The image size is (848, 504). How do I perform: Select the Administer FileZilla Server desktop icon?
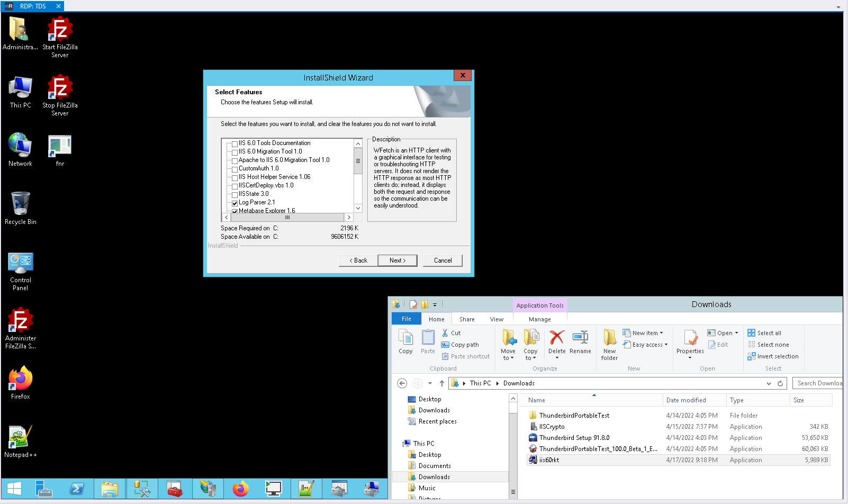[21, 328]
